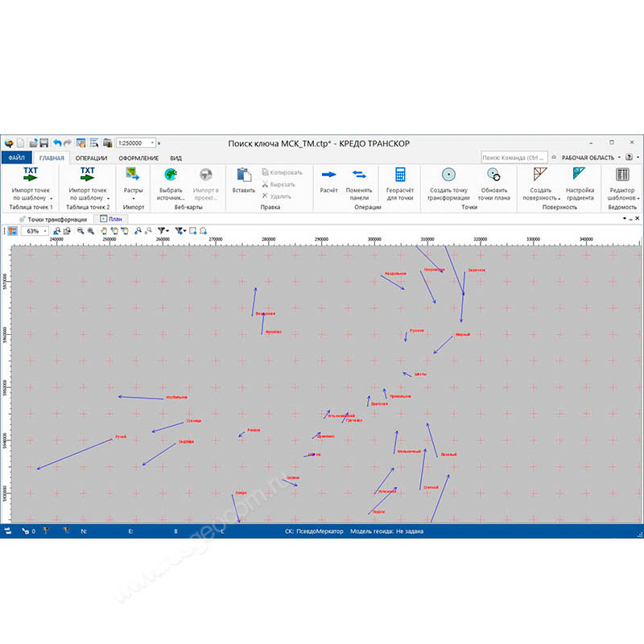Viewport: 644px width, 644px height.
Task: Open the ФАЙЛ menu
Action: [17, 158]
